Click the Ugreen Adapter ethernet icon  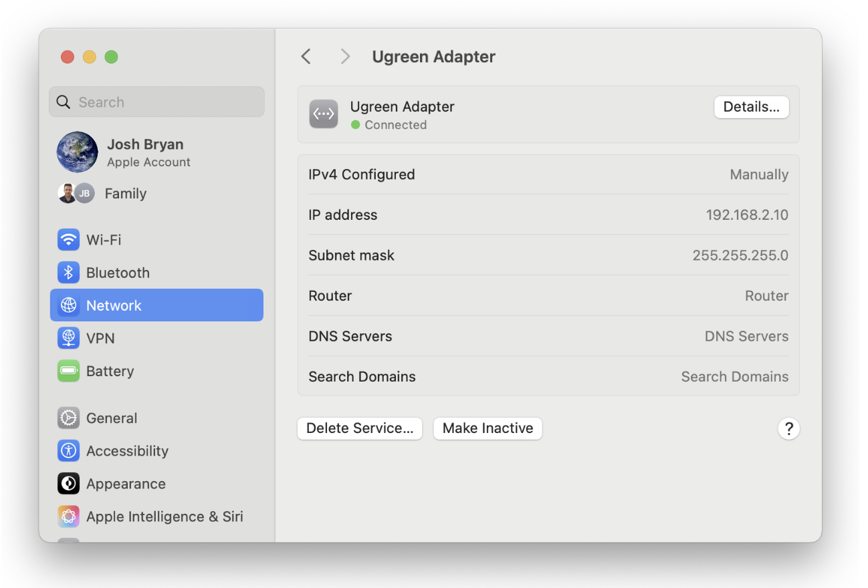(x=324, y=114)
